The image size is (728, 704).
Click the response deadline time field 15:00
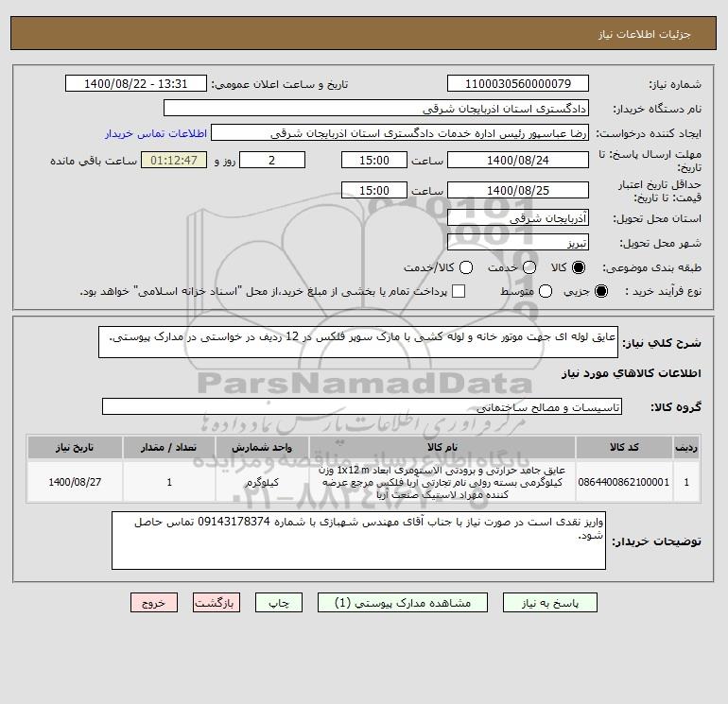click(x=374, y=160)
